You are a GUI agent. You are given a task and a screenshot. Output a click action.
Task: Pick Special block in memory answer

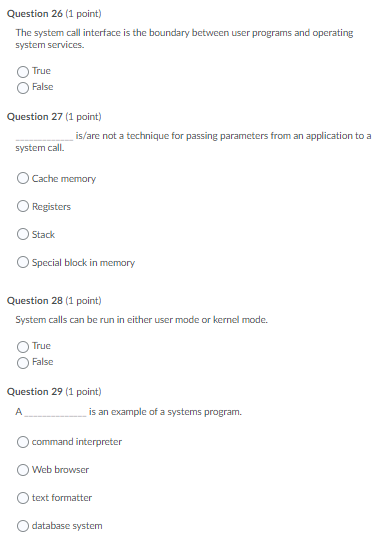23,262
